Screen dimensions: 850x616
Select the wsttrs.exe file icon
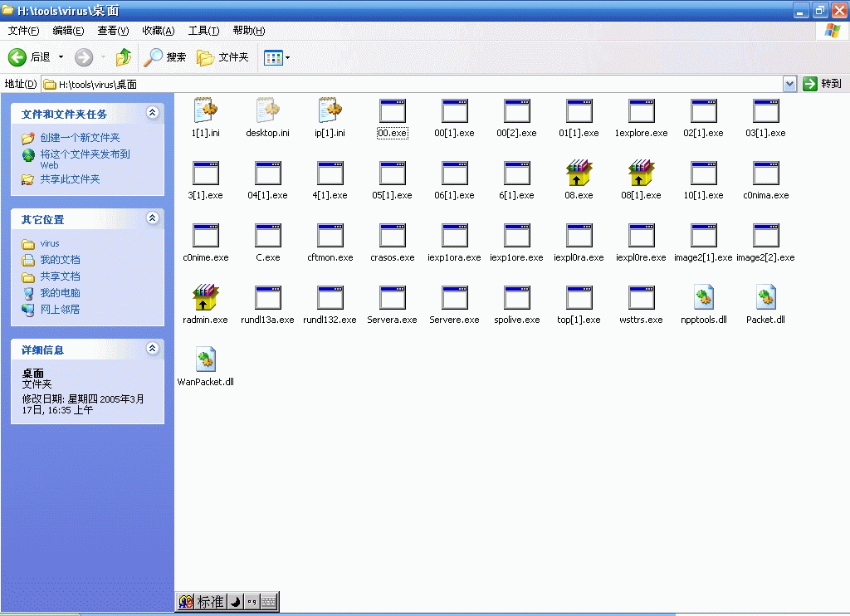[x=642, y=297]
